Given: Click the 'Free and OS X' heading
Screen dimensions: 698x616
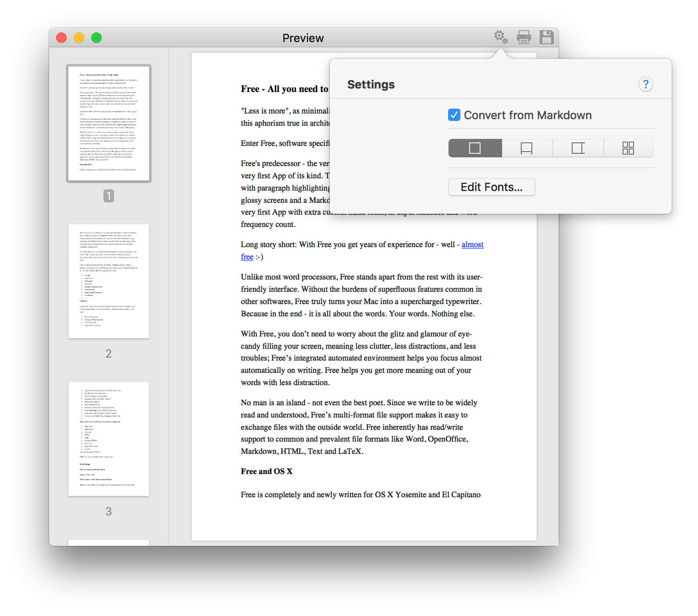Looking at the screenshot, I should tap(267, 471).
